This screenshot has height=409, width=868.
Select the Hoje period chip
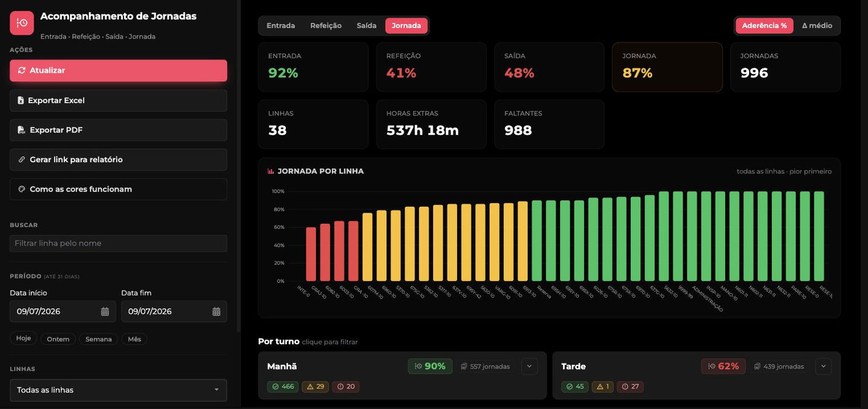[x=24, y=338]
